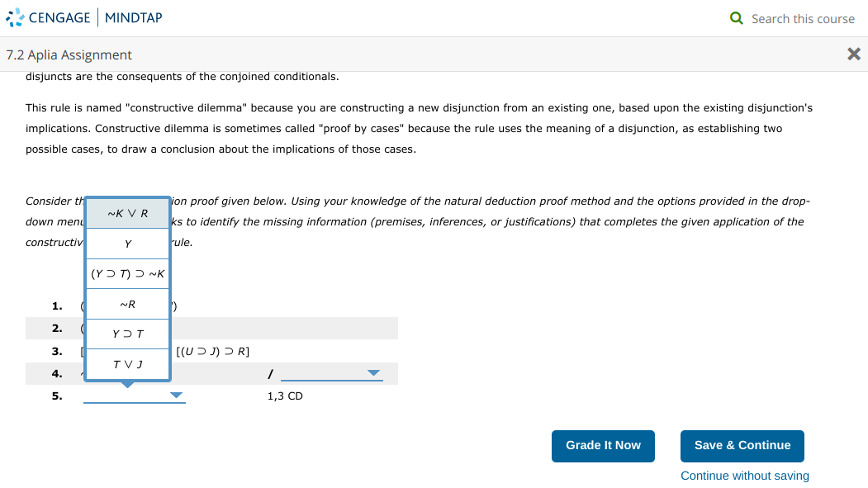Select "Y ⊃ T" from the option list

tap(127, 334)
